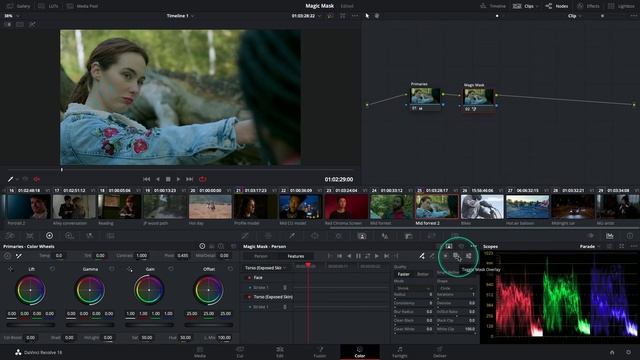The image size is (640, 360).
Task: Open the Gallery panel
Action: 19,6
